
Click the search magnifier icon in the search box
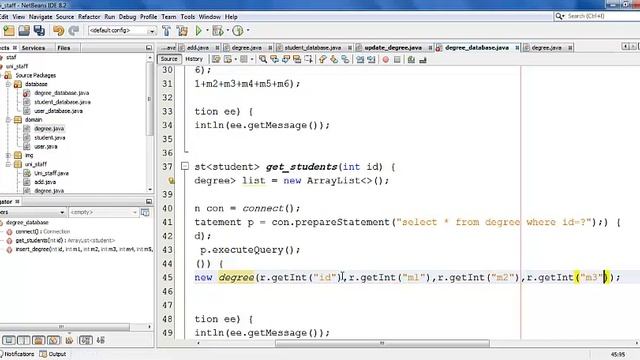pos(559,16)
